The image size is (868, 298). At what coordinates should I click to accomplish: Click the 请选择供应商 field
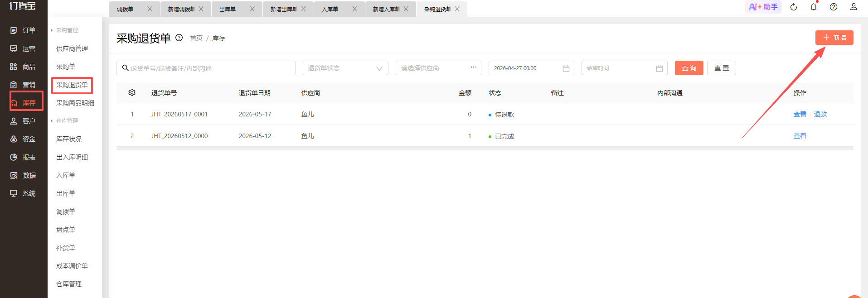438,68
